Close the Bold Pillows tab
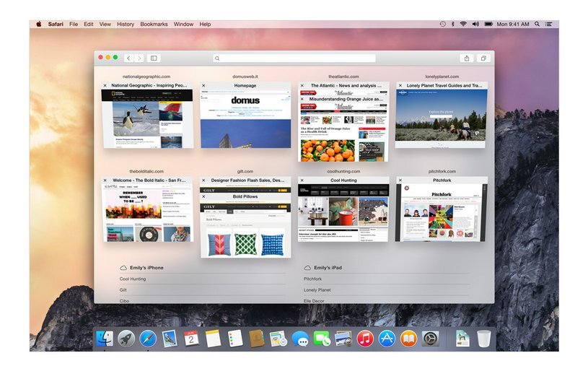Screen dimensions: 588x379 point(203,196)
